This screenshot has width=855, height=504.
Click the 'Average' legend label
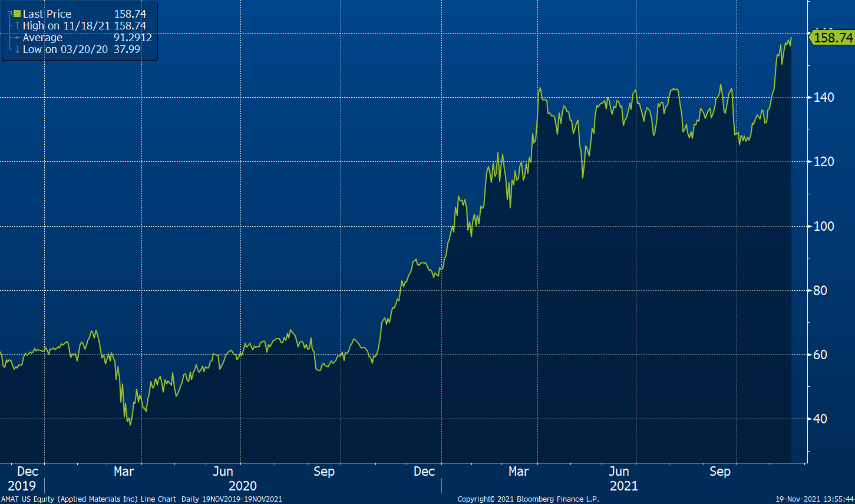pyautogui.click(x=42, y=38)
